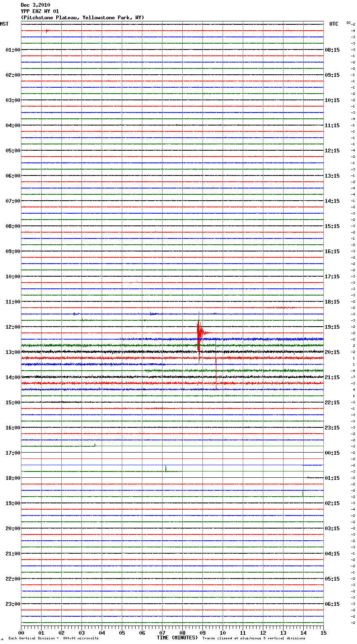Click the "(Pitchstone Plateau, Yellowstone Park, WY)" subtitle
Image resolution: width=357 pixels, height=644 pixels.
tap(82, 18)
